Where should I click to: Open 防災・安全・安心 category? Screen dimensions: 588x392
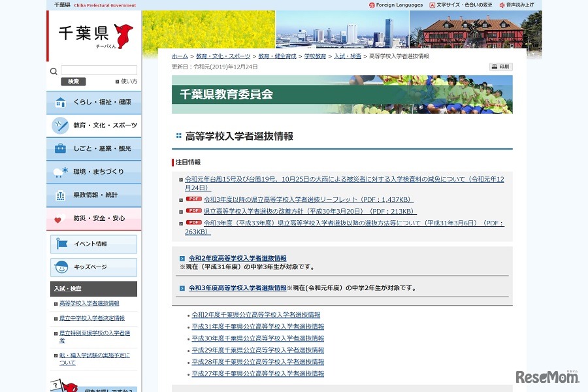93,218
